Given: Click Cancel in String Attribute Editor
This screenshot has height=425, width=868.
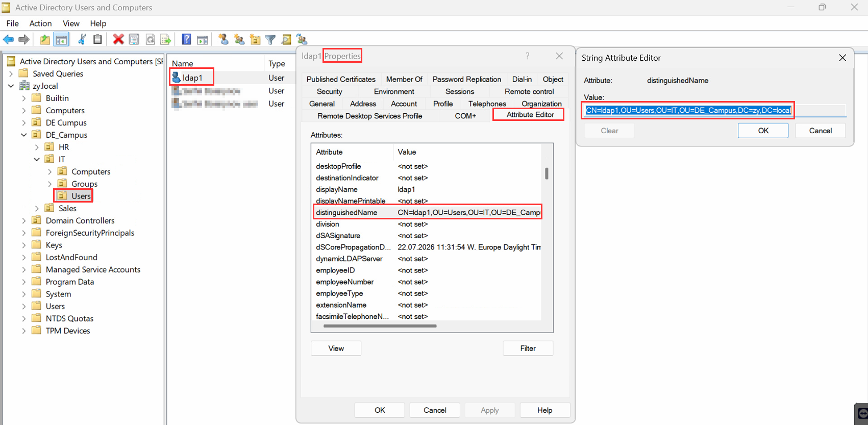Looking at the screenshot, I should (821, 131).
